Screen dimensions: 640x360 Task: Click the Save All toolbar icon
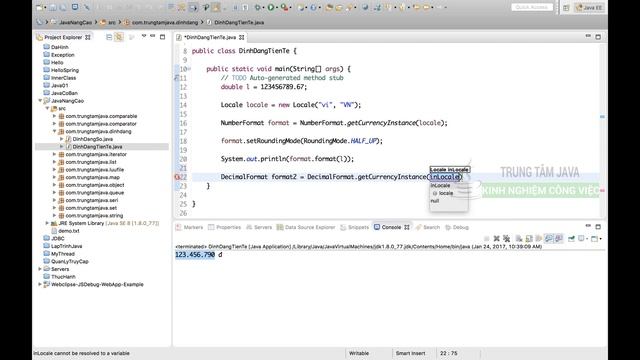(x=63, y=7)
